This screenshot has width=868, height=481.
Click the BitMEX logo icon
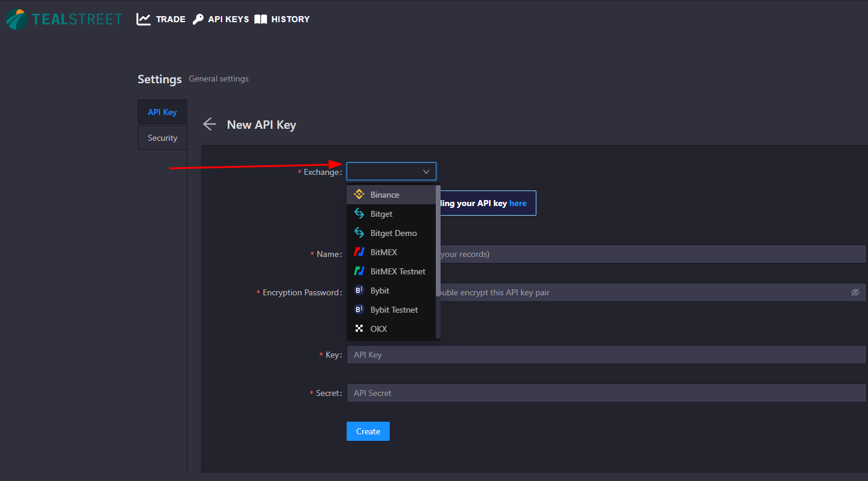pyautogui.click(x=359, y=252)
